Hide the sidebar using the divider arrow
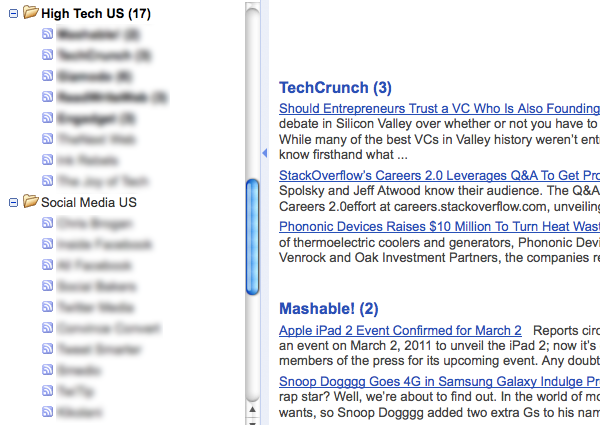The height and width of the screenshot is (425, 600). tap(264, 153)
